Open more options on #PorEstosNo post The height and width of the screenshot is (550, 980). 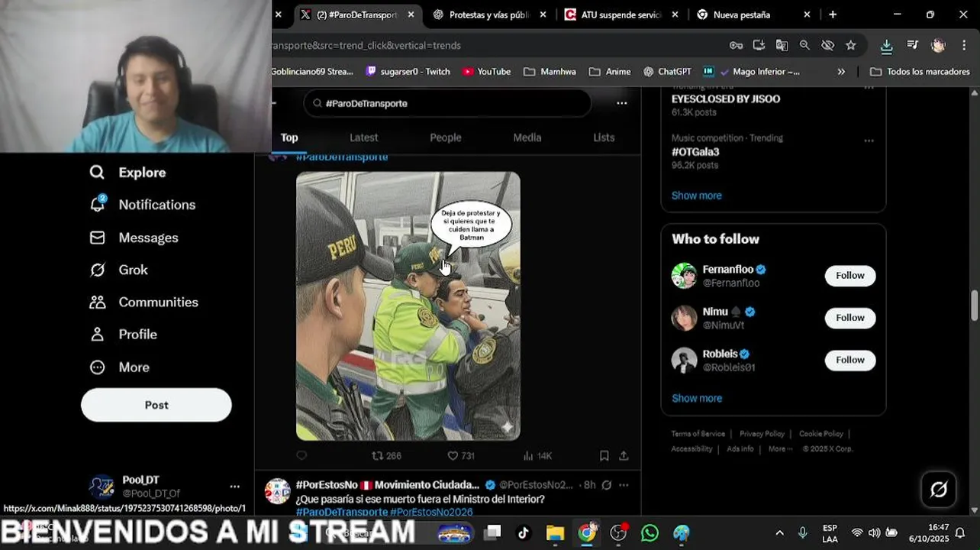click(624, 485)
